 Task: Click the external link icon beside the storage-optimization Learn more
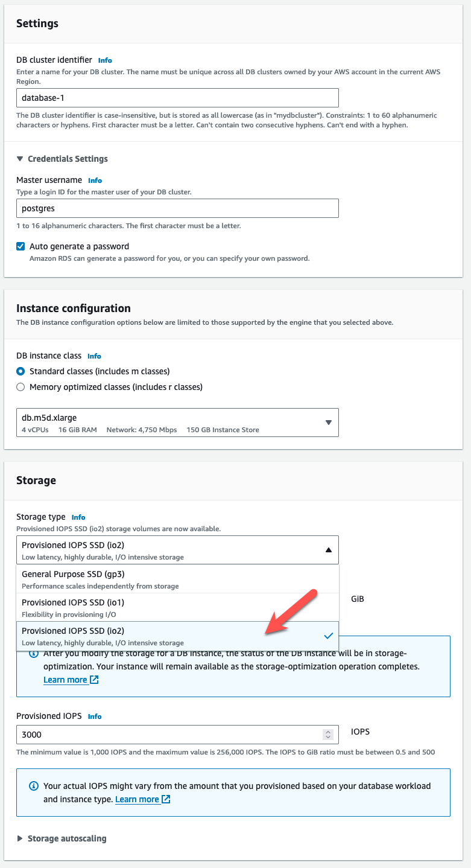tap(94, 680)
